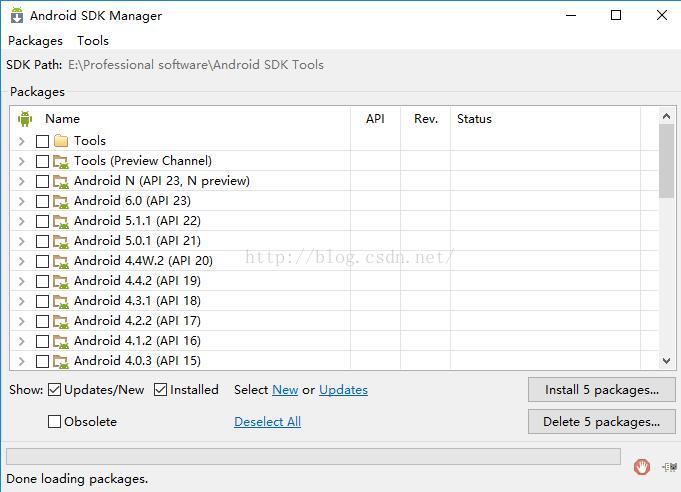Click the Tools (Preview Channel) folder icon
The image size is (681, 492).
61,162
